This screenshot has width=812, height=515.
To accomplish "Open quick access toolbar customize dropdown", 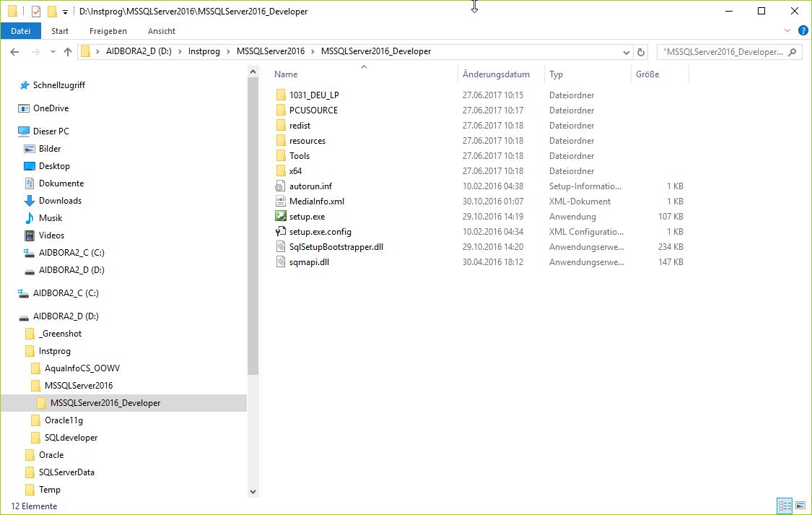I will pyautogui.click(x=65, y=12).
